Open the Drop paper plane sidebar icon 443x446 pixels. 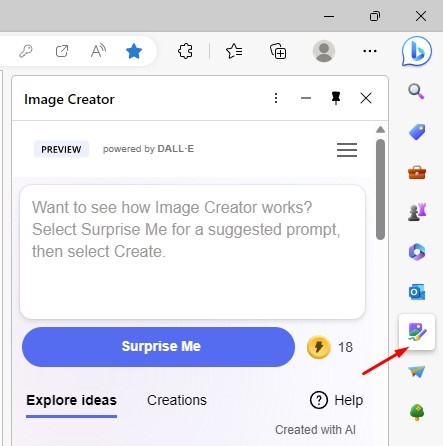click(x=417, y=372)
